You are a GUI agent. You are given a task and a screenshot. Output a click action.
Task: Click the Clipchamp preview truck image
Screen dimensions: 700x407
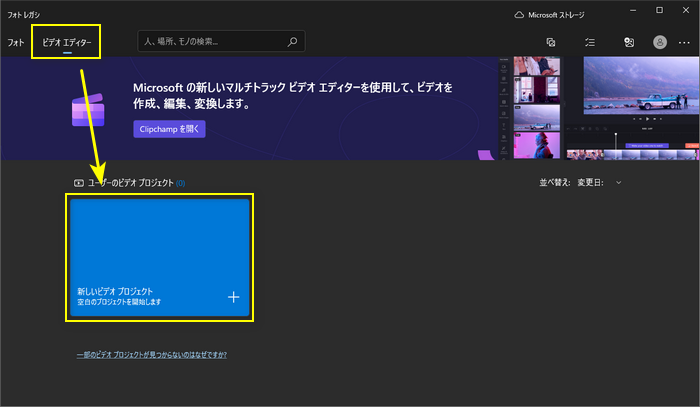[641, 85]
